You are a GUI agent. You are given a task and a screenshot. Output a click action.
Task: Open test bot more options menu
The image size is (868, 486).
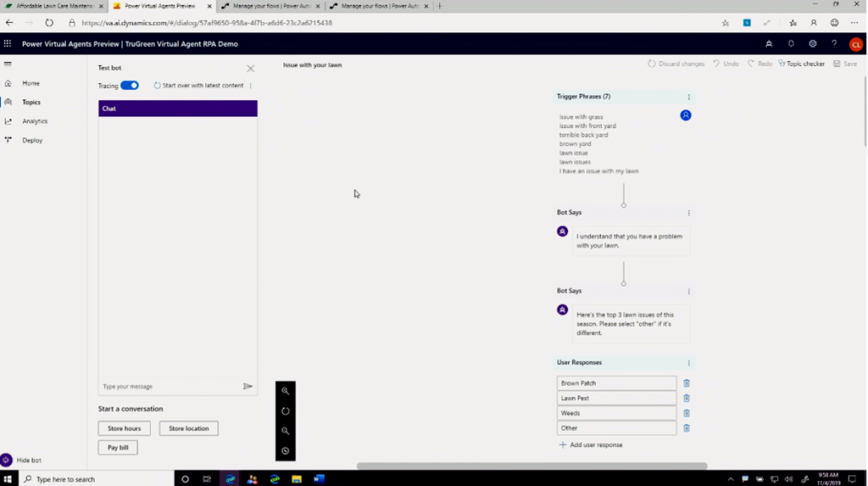(251, 86)
